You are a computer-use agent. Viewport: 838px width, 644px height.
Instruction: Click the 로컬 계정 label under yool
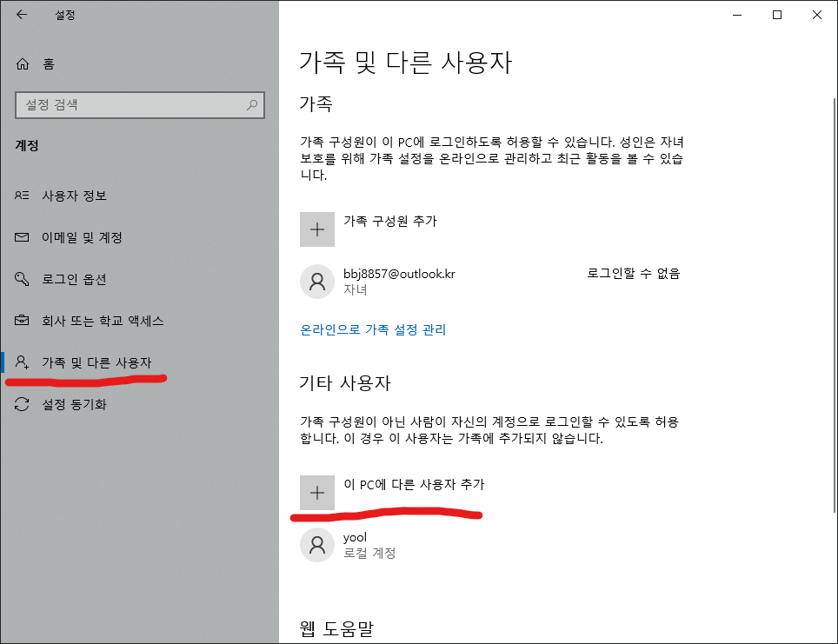click(369, 553)
